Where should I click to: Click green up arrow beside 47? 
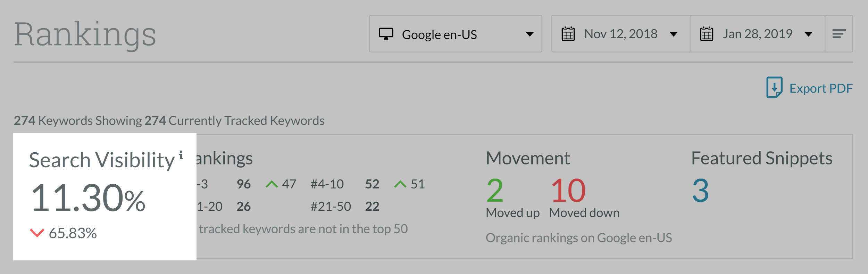coord(272,184)
